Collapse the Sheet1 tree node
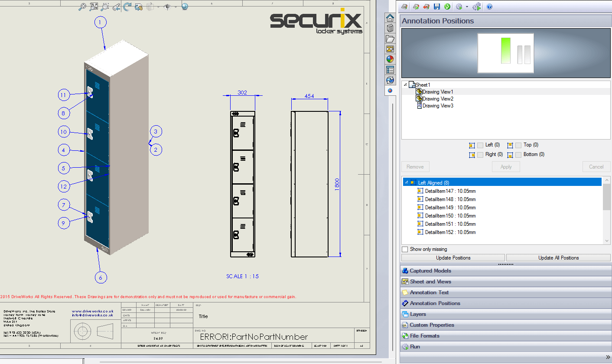The width and height of the screenshot is (612, 364). 405,85
